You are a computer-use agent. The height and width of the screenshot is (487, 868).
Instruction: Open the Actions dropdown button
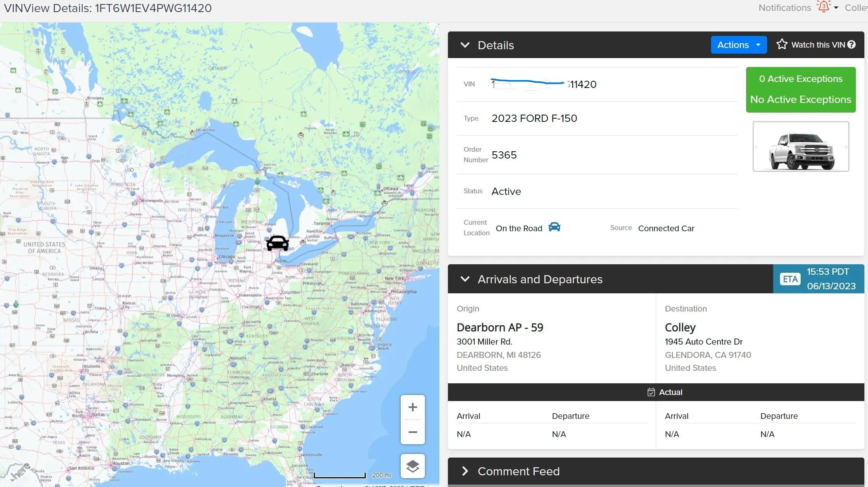[x=738, y=45]
